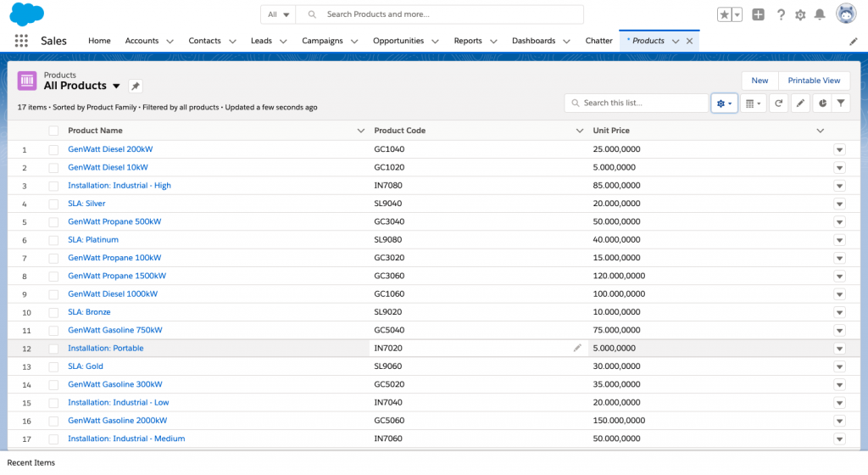Image resolution: width=868 pixels, height=475 pixels.
Task: Open Unit Price column menu chevron
Action: tap(821, 131)
